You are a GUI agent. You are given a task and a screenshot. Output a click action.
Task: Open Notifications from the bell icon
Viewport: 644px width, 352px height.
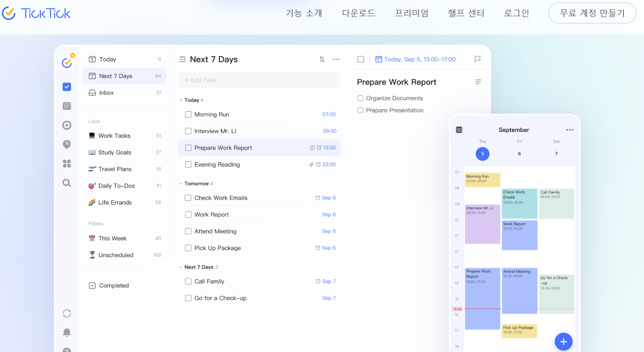click(x=67, y=332)
